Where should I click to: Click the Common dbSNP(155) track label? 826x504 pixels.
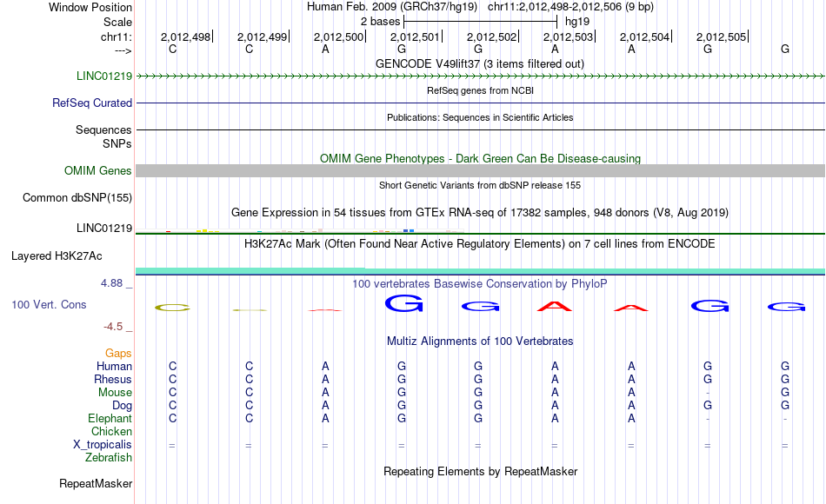click(77, 197)
